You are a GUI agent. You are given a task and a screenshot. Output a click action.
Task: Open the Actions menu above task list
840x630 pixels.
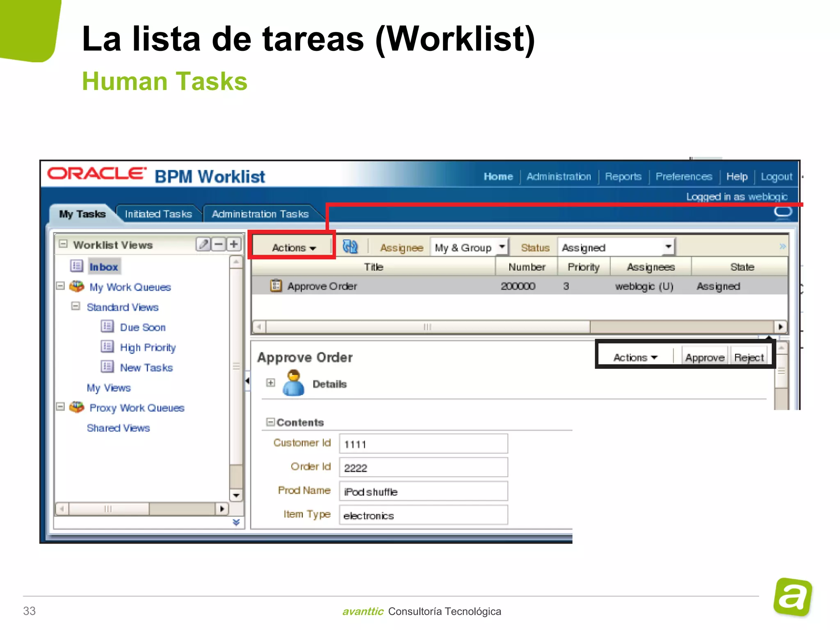point(294,248)
